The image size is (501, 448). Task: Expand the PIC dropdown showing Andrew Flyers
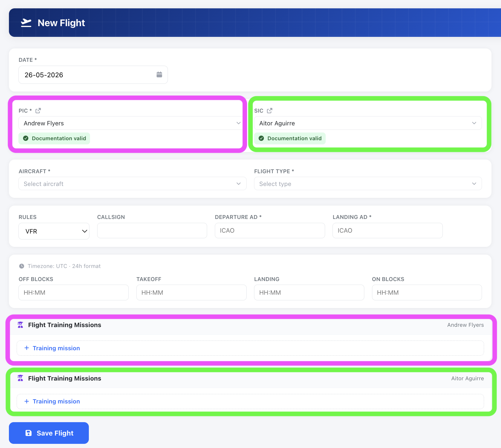[x=131, y=123]
